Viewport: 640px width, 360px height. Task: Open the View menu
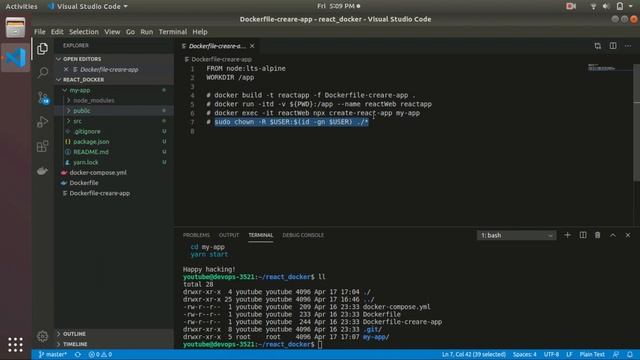pyautogui.click(x=112, y=32)
